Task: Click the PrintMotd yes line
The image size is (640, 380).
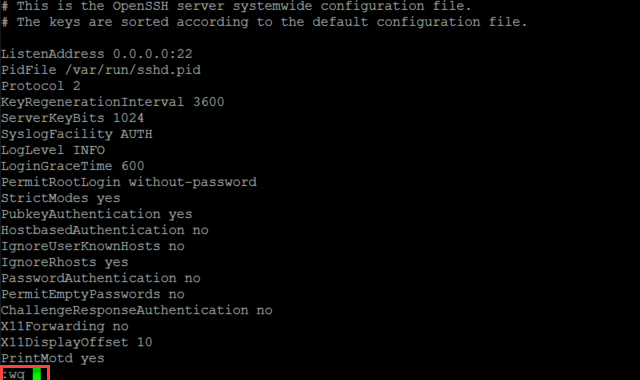Action: pos(53,358)
